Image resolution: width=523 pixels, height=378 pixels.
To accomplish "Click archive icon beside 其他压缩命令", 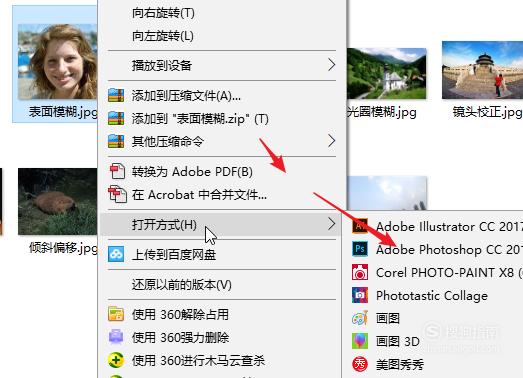I will coord(116,141).
